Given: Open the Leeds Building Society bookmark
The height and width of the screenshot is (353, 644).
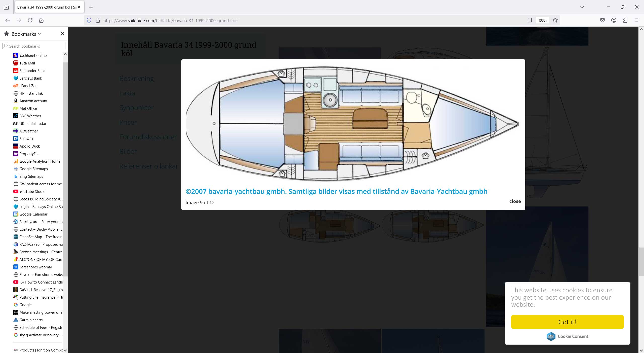Looking at the screenshot, I should coord(38,199).
